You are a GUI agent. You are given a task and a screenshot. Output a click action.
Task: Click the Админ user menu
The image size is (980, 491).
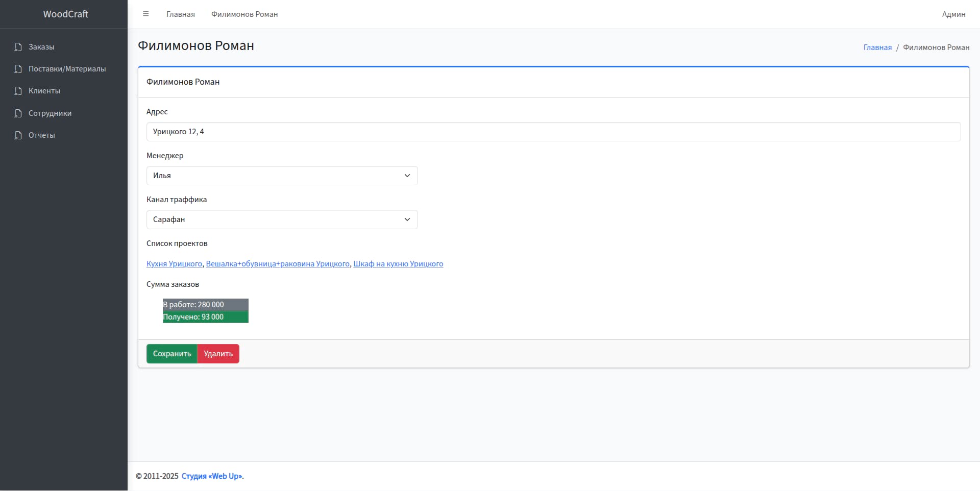click(953, 14)
